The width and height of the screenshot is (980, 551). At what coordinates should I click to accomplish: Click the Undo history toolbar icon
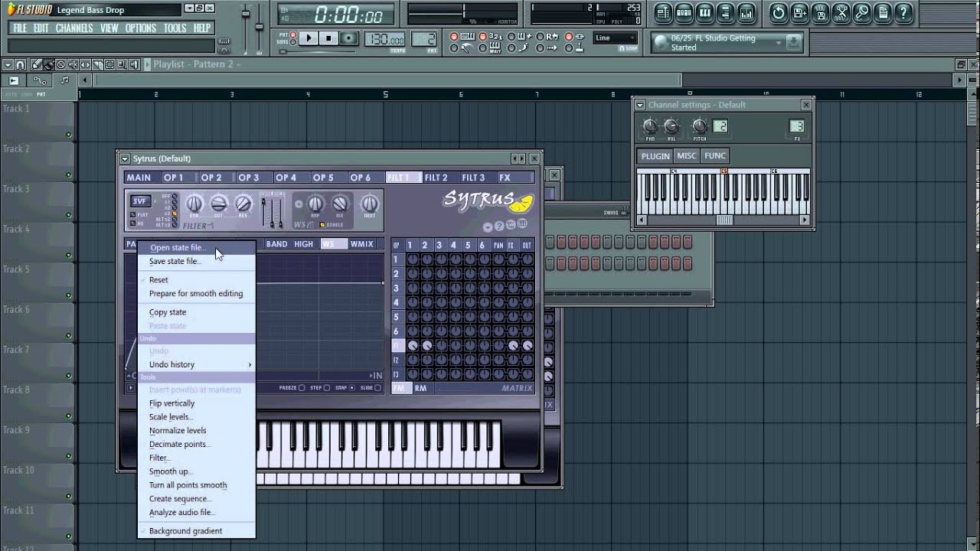click(779, 12)
